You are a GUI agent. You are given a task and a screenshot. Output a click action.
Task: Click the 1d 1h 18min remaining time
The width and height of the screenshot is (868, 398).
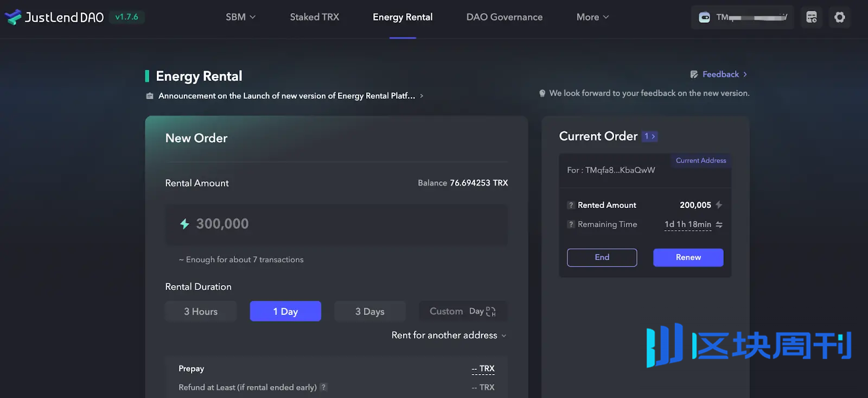coord(688,225)
